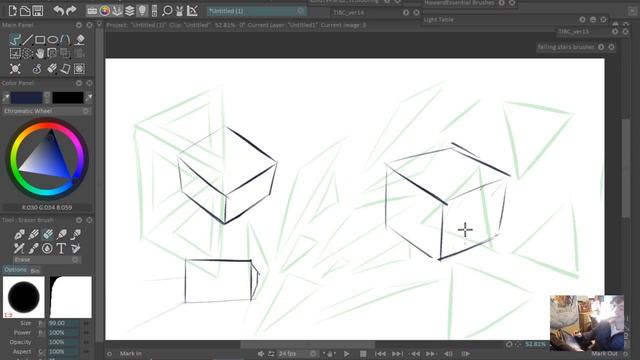Swap A and B colors with the middle arrows
The height and width of the screenshot is (360, 640).
point(47,98)
